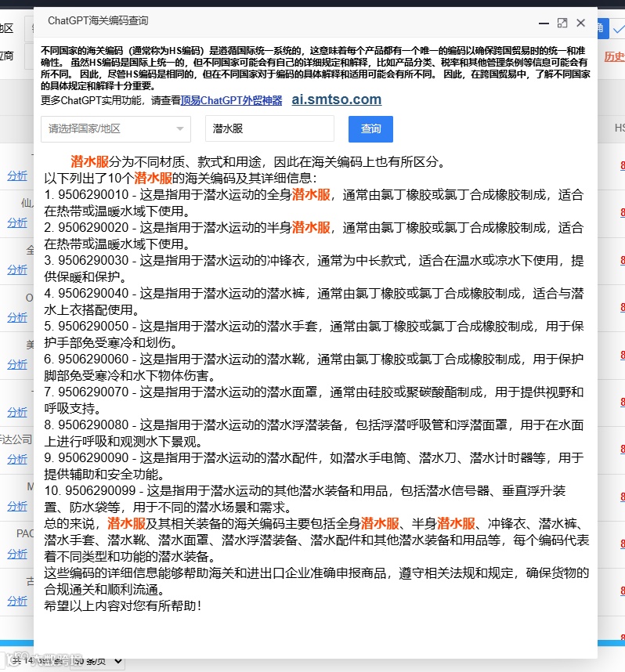The width and height of the screenshot is (625, 672).
Task: Click the HS code 9506290030
Action: 93,261
